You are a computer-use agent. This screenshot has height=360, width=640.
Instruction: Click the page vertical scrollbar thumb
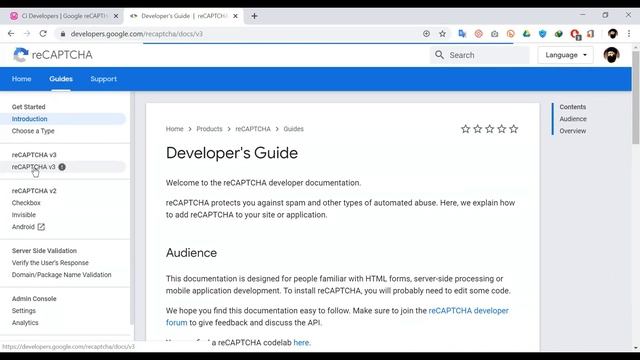(x=636, y=98)
